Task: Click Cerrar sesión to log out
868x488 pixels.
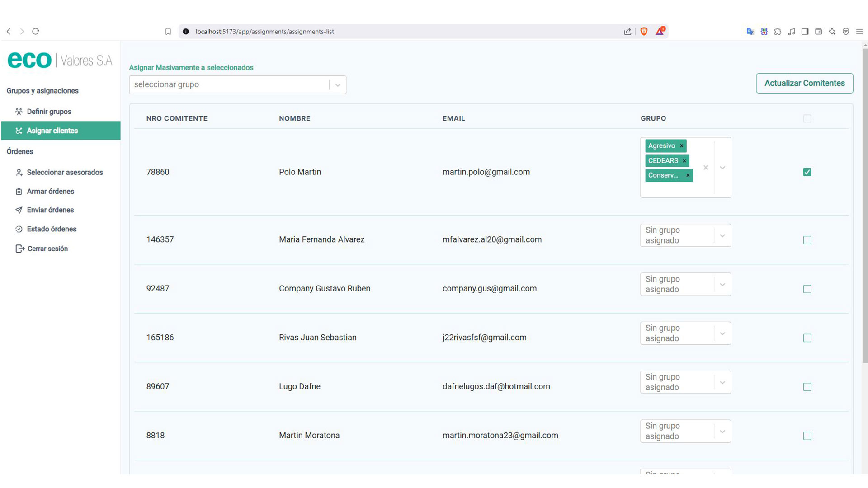Action: point(47,249)
